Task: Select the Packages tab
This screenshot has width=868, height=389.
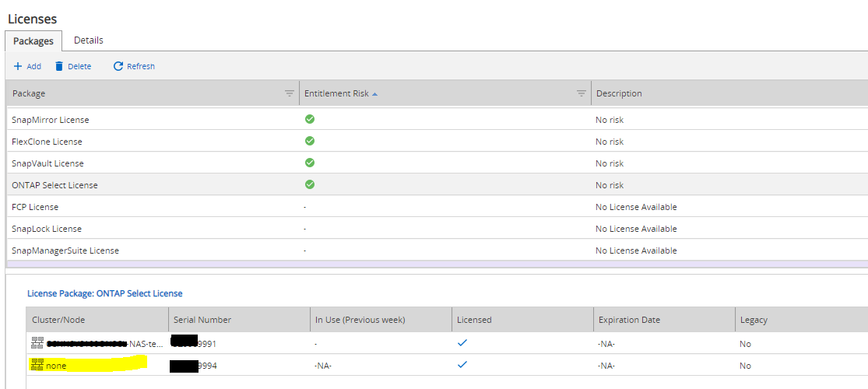Action: pos(33,41)
